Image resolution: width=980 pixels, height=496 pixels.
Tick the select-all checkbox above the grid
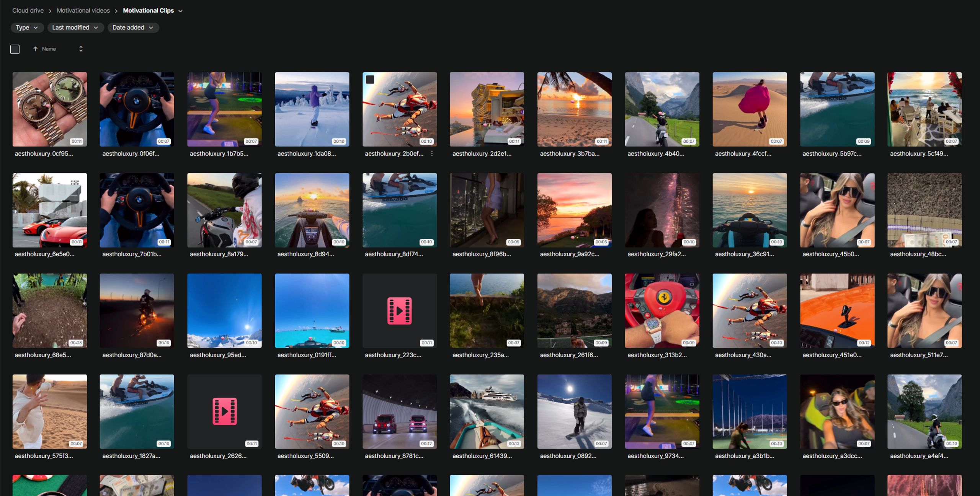(15, 49)
